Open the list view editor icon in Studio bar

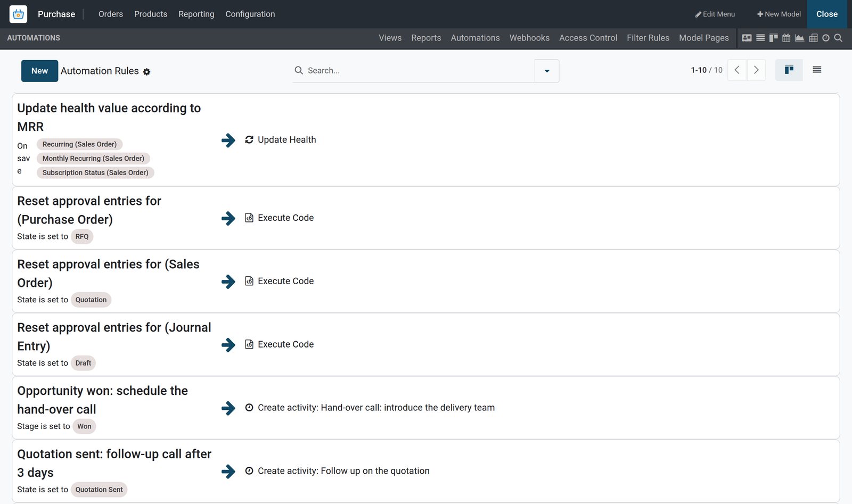click(x=760, y=38)
